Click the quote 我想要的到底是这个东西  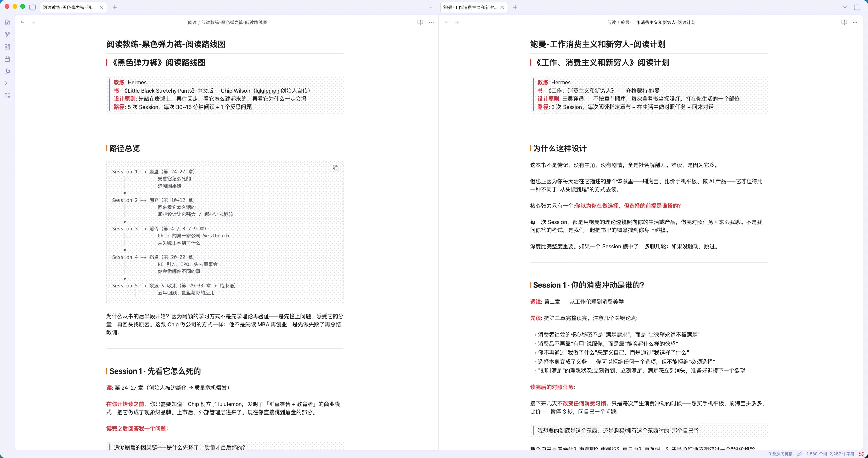618,431
